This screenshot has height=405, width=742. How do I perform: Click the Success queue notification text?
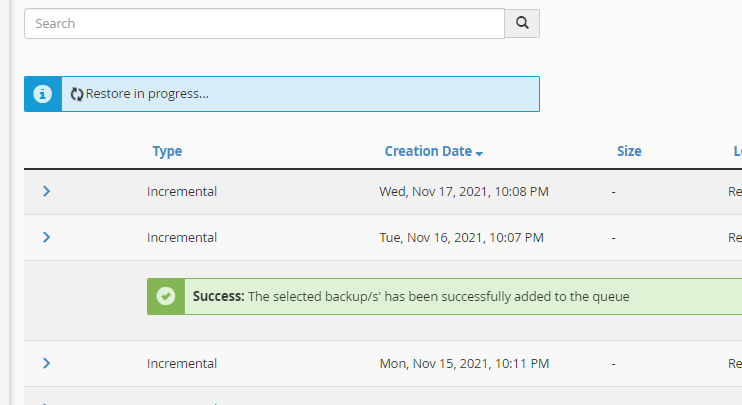(x=411, y=296)
